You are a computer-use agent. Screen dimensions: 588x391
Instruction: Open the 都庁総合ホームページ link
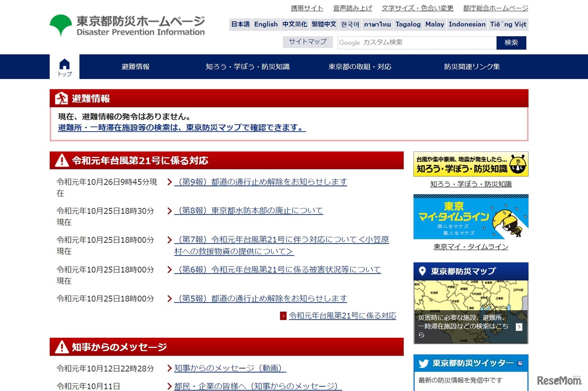(x=496, y=8)
